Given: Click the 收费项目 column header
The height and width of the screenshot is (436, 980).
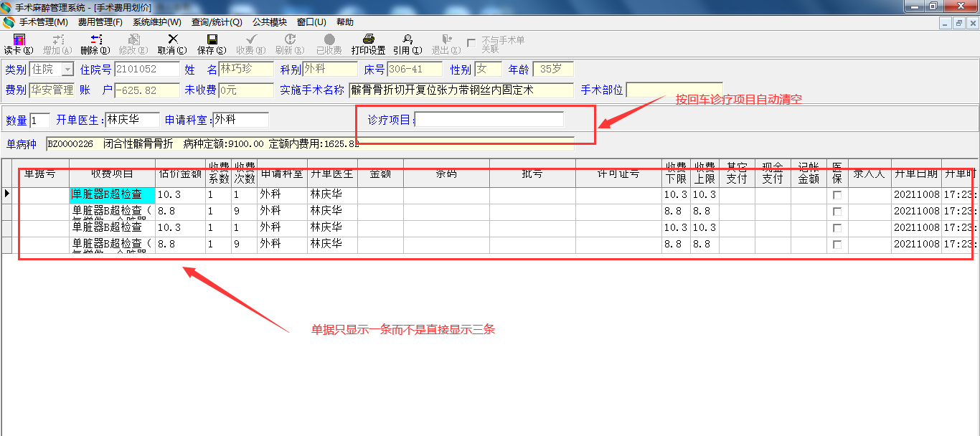Looking at the screenshot, I should coord(112,173).
